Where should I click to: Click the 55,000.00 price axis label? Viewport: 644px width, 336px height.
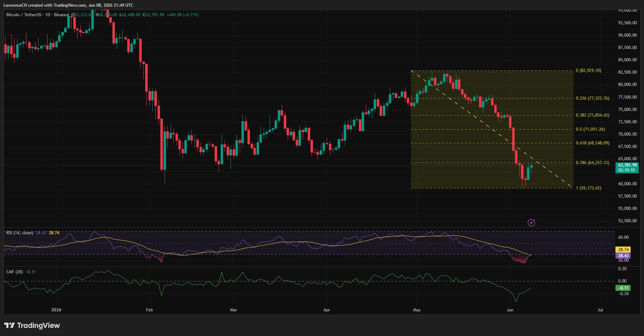click(627, 209)
